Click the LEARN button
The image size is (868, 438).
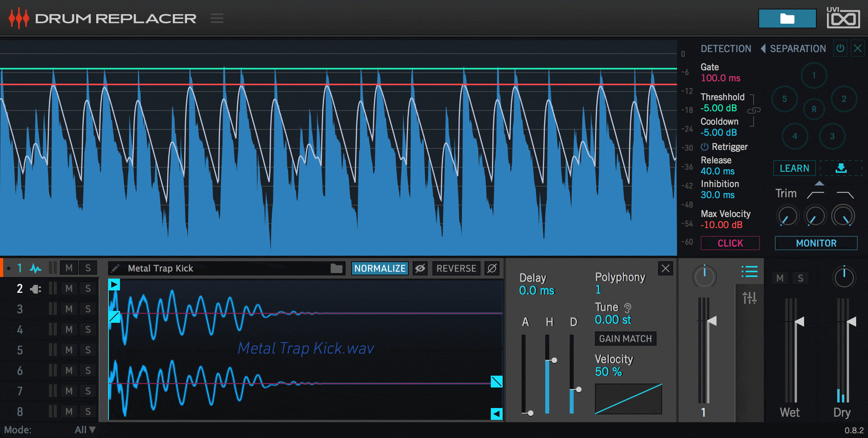(x=794, y=168)
